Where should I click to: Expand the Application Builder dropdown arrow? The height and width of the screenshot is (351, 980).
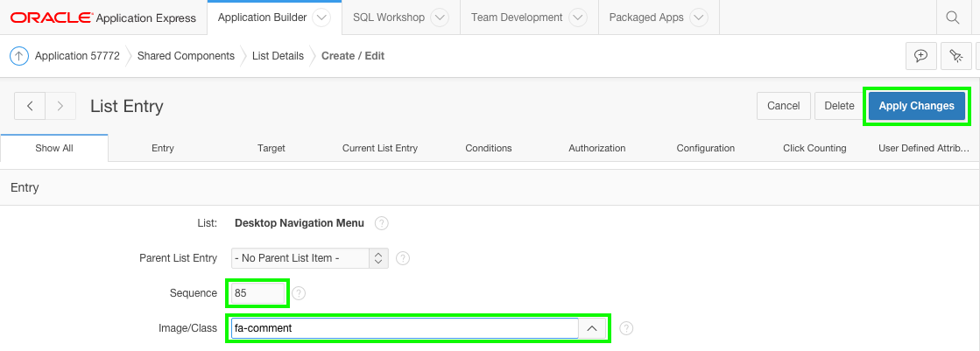(321, 18)
